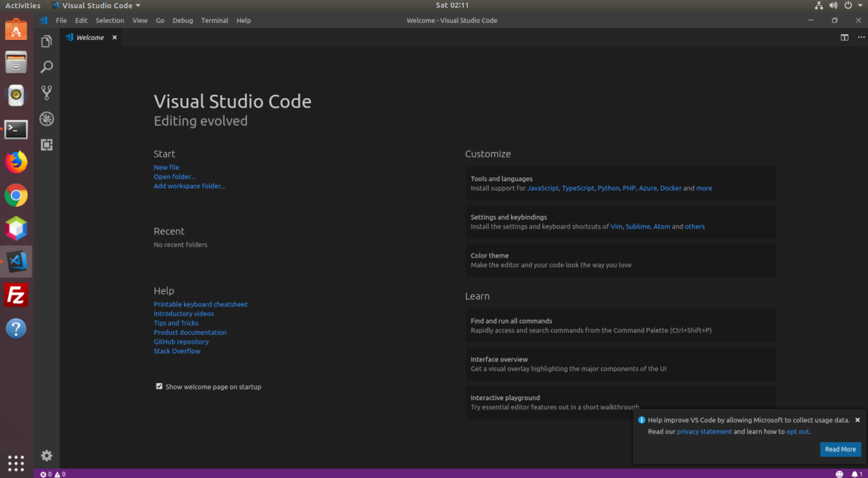Click the error and warning counter in status bar

(52, 474)
